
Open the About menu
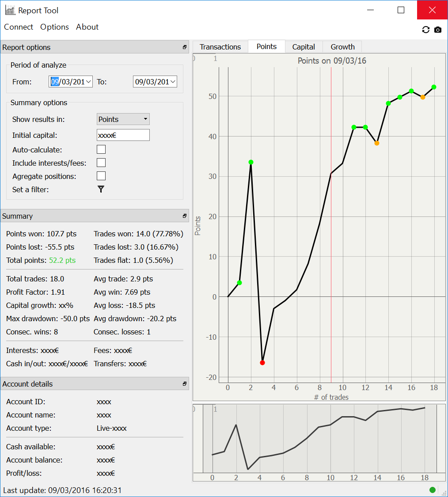coord(87,27)
